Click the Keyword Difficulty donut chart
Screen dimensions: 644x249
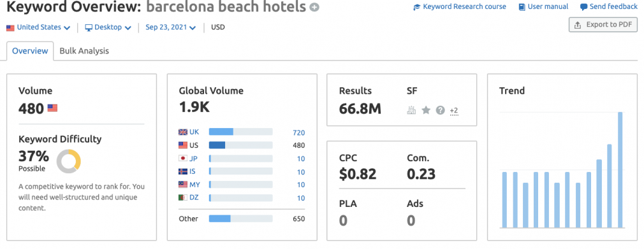point(69,161)
